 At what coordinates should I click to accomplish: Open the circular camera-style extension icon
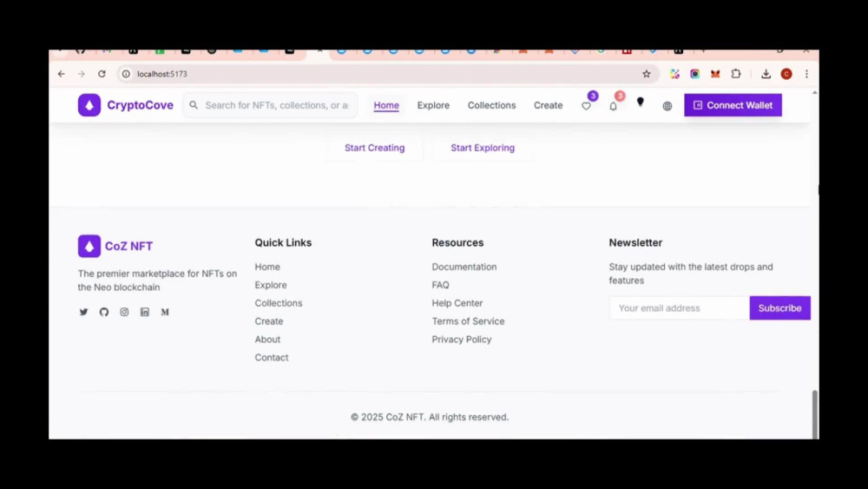coord(694,74)
